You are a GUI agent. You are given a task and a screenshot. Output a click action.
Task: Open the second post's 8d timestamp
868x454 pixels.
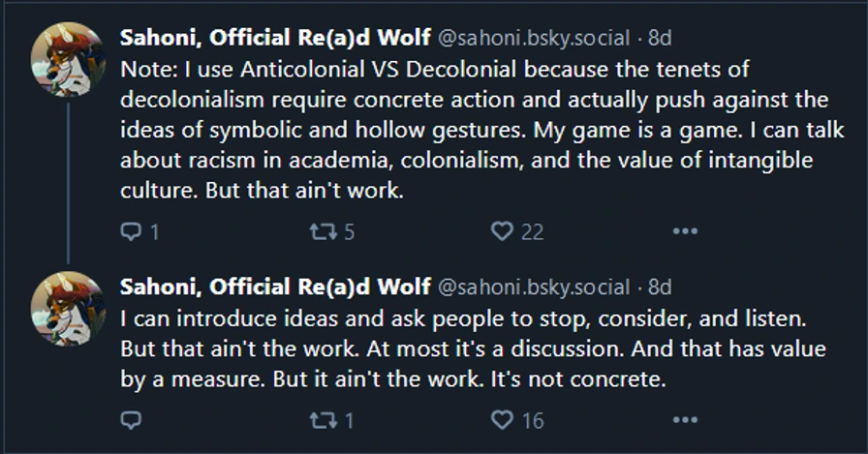coord(660,288)
